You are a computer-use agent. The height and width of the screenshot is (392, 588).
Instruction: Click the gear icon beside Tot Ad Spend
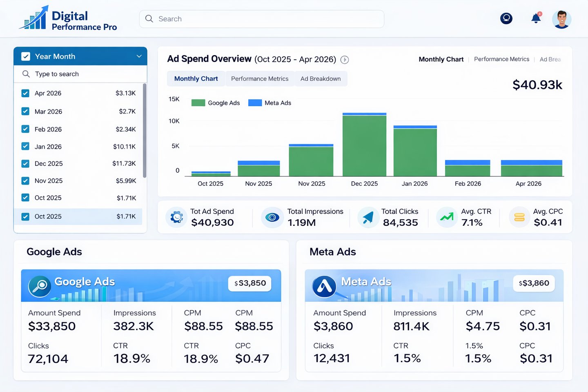(176, 217)
